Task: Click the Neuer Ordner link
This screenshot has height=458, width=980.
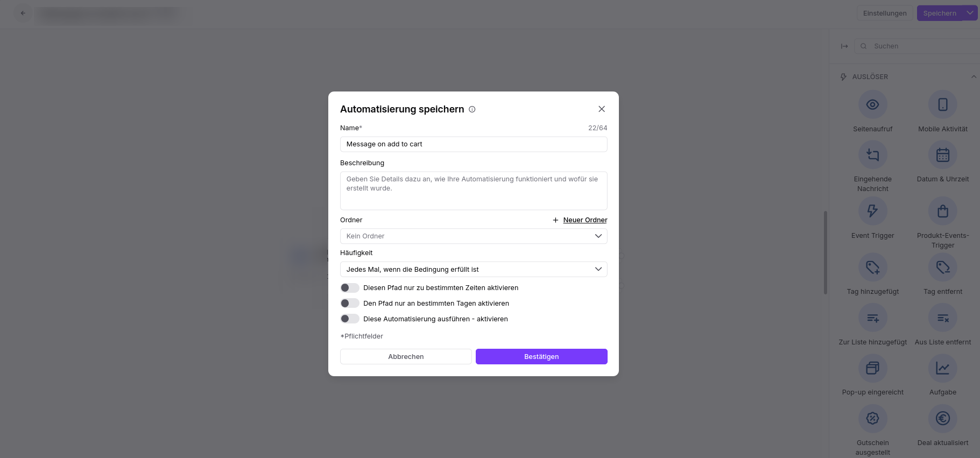Action: [x=585, y=220]
